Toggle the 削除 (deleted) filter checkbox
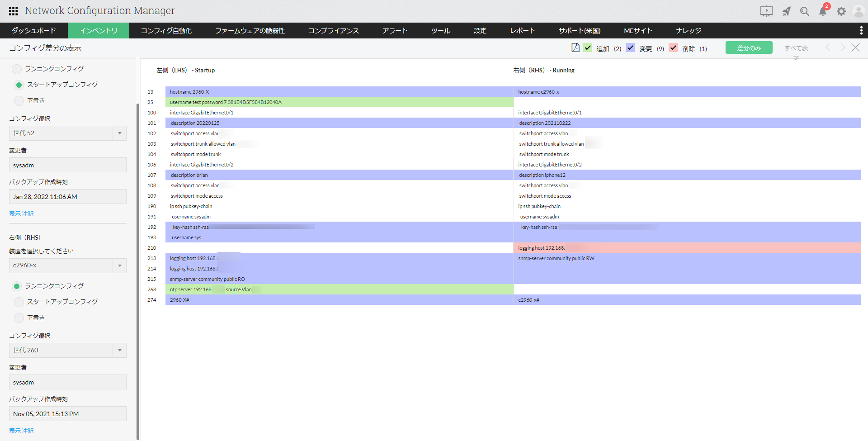Viewport: 868px width, 441px height. tap(673, 47)
